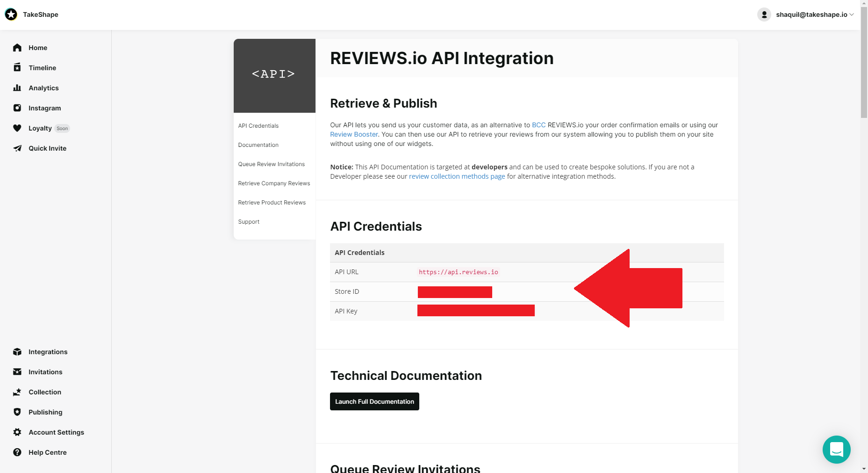
Task: Click the TakeShape star logo icon
Action: [x=11, y=15]
